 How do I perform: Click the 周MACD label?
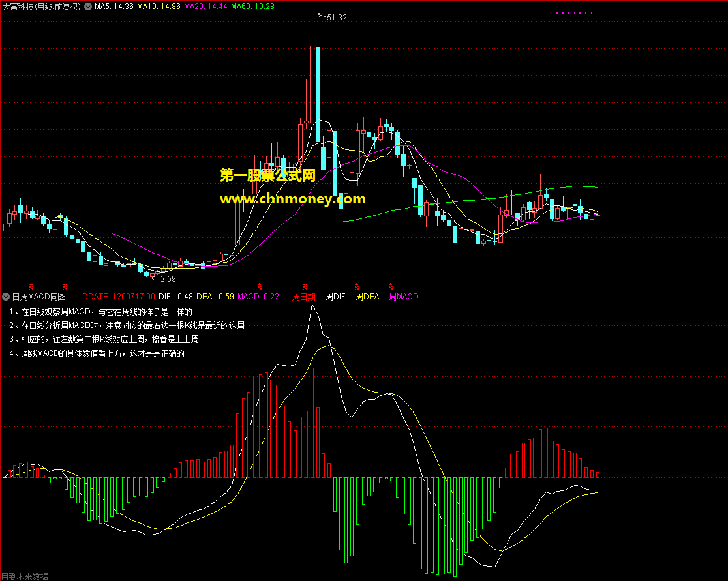[406, 297]
